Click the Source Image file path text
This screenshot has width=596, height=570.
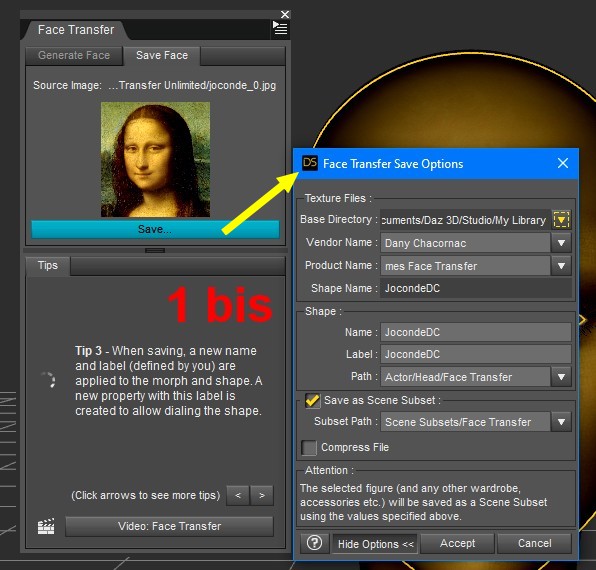(x=192, y=85)
